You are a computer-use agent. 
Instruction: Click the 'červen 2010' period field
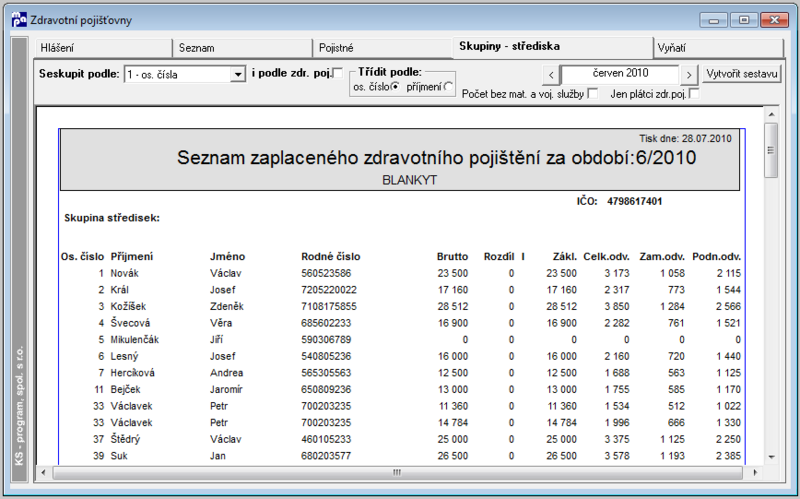coord(620,74)
